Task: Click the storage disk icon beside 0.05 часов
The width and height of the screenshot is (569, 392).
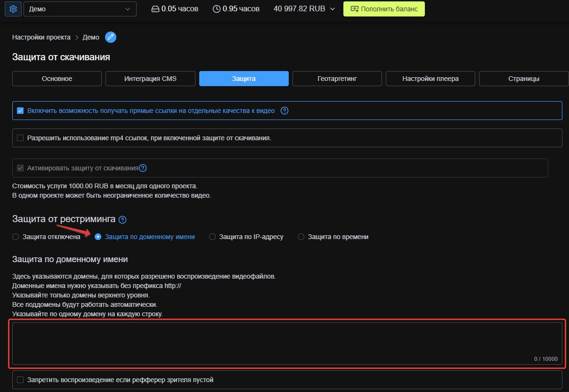Action: click(x=155, y=9)
